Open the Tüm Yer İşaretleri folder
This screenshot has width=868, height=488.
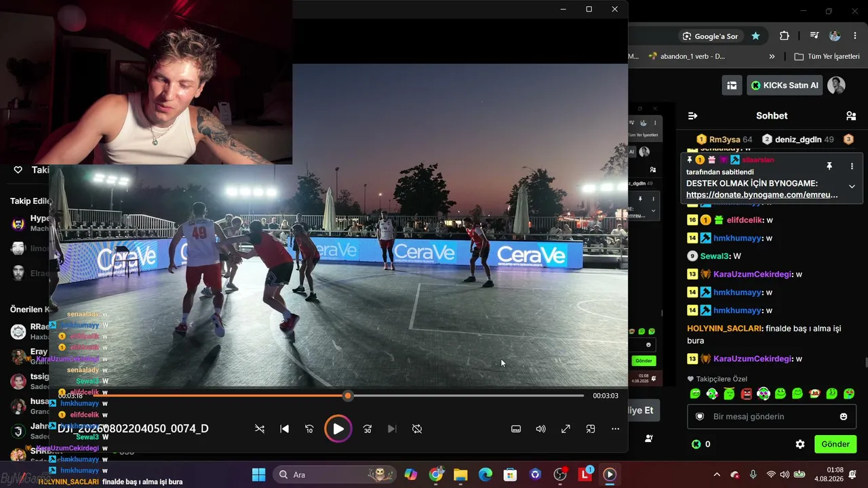coord(827,56)
